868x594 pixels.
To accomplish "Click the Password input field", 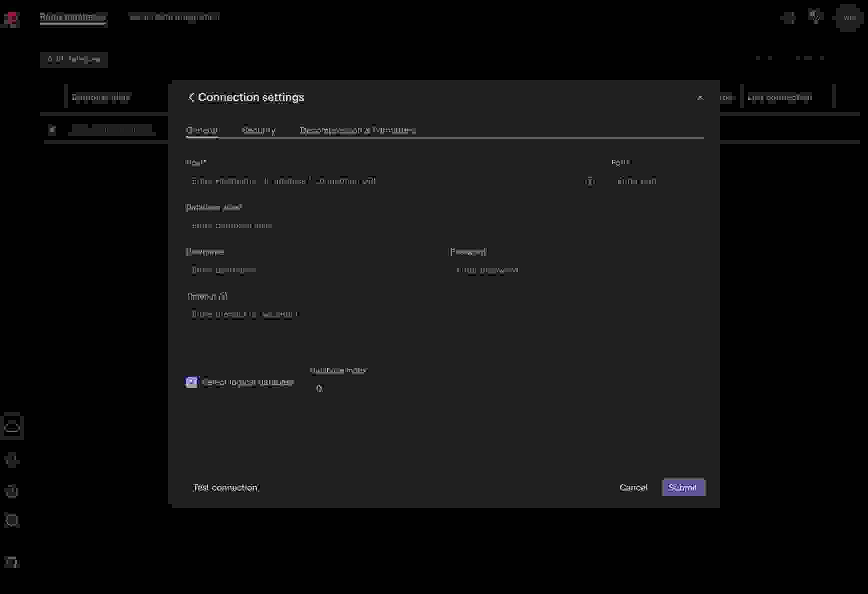I will (x=575, y=270).
